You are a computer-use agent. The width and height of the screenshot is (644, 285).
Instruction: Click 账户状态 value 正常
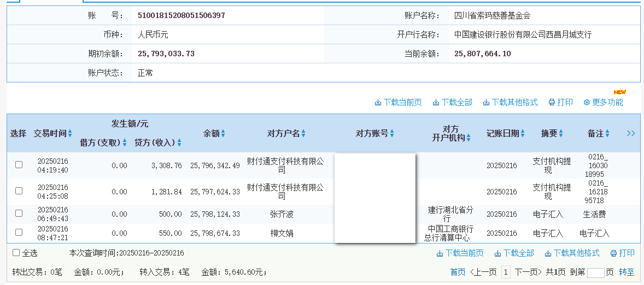pos(145,73)
